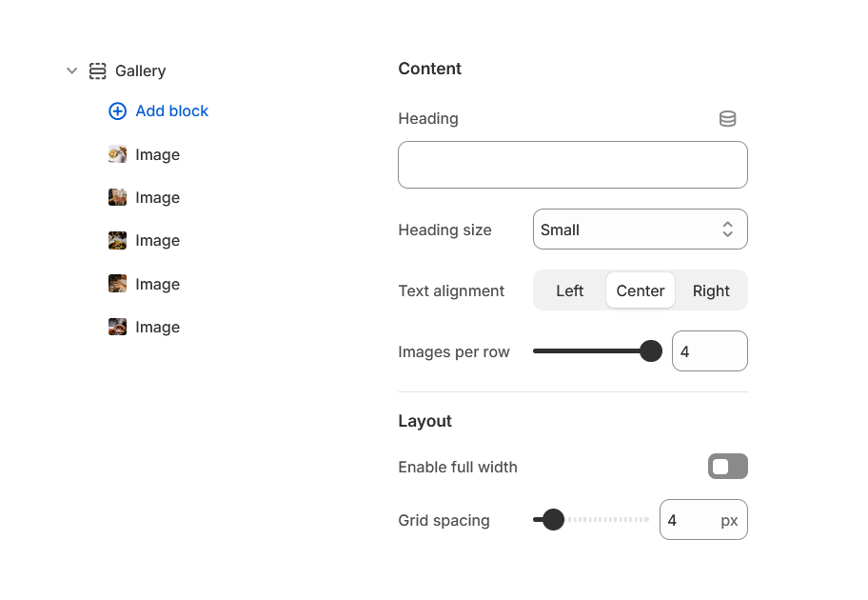The height and width of the screenshot is (600, 868).
Task: Select Right text alignment
Action: coord(710,290)
